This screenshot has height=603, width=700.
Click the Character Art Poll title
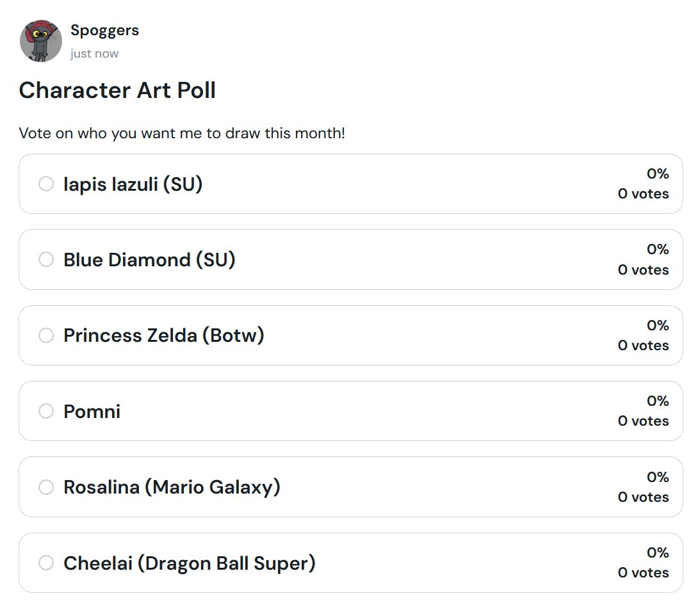tap(117, 90)
